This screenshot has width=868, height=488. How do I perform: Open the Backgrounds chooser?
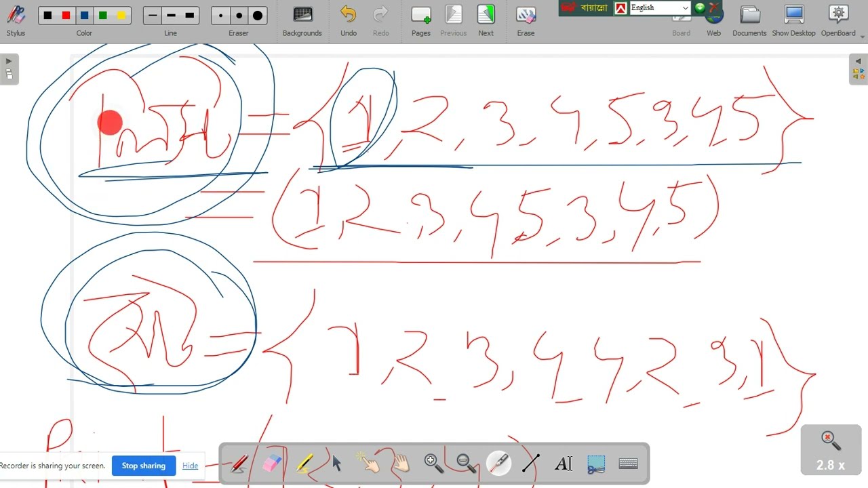(302, 20)
